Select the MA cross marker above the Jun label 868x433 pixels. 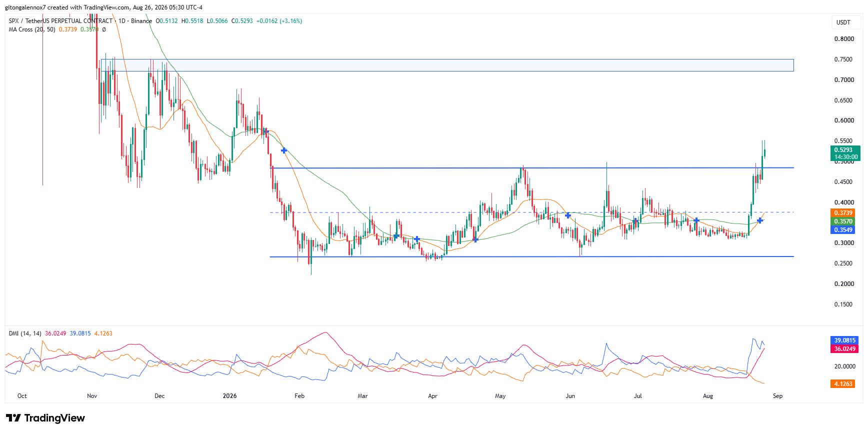[x=568, y=215]
